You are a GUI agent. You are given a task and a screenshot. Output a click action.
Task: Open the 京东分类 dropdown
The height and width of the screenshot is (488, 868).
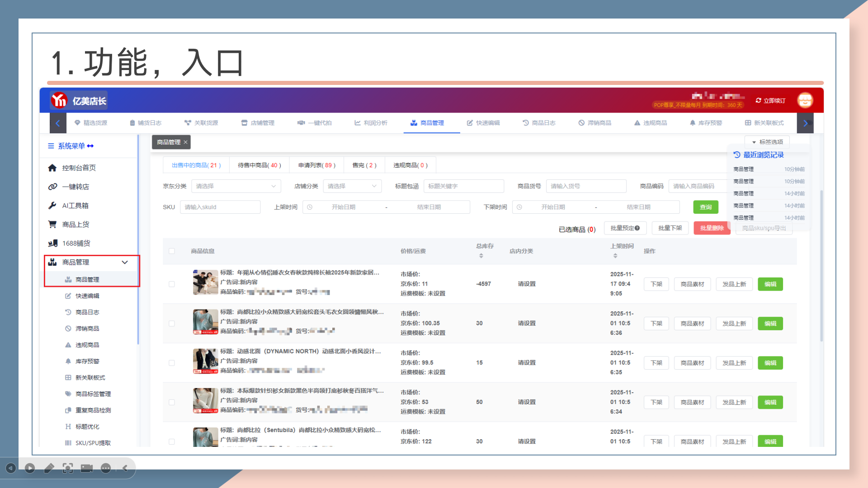point(236,186)
